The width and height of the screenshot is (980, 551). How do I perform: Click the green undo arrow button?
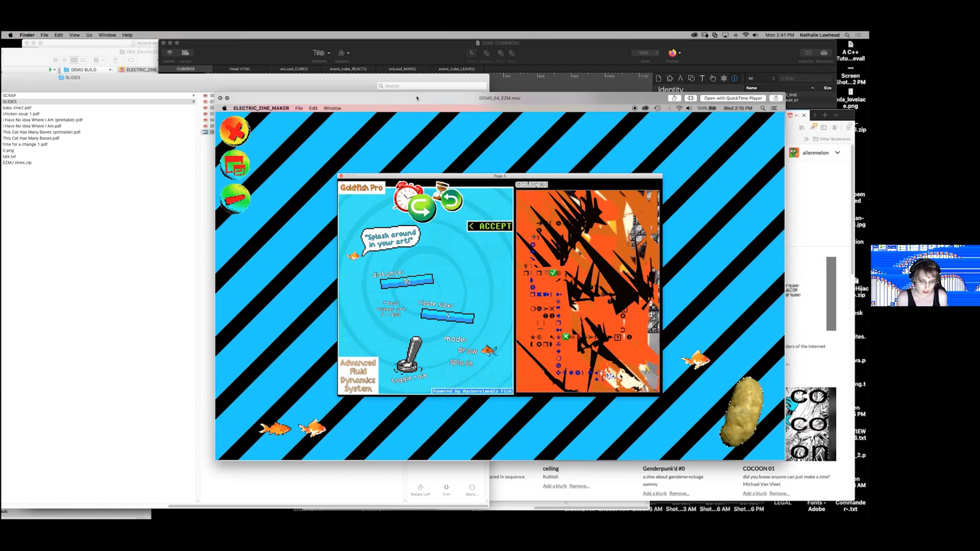[x=451, y=200]
